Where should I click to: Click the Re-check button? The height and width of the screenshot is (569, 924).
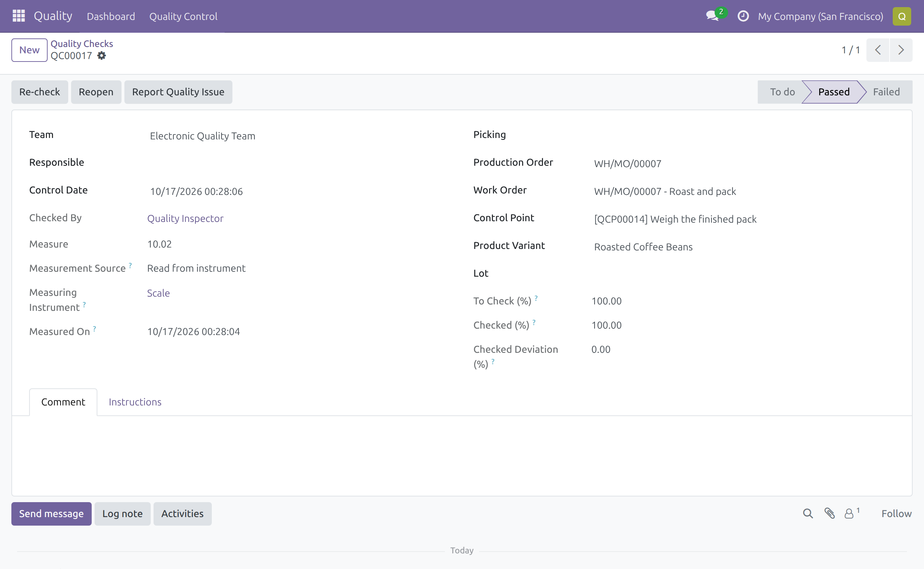[39, 92]
